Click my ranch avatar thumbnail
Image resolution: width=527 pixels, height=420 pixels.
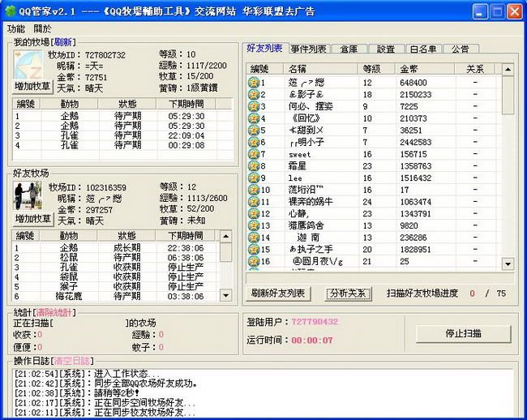click(28, 65)
